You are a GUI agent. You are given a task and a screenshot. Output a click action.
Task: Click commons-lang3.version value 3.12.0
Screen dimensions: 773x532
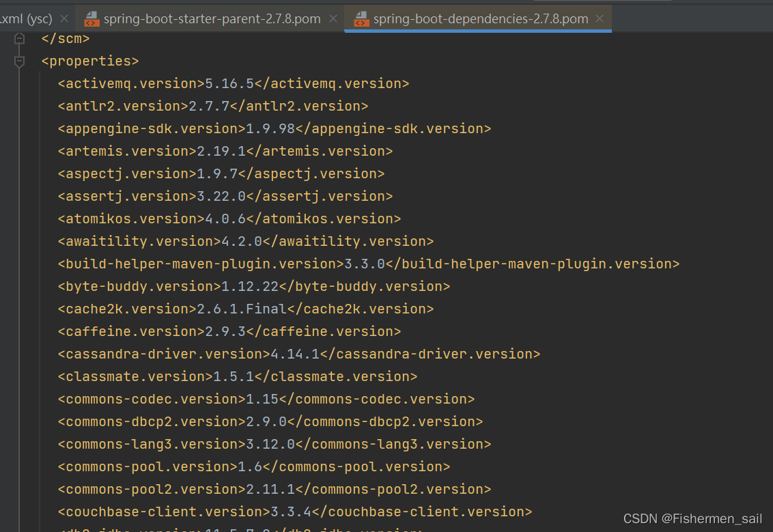pyautogui.click(x=270, y=444)
